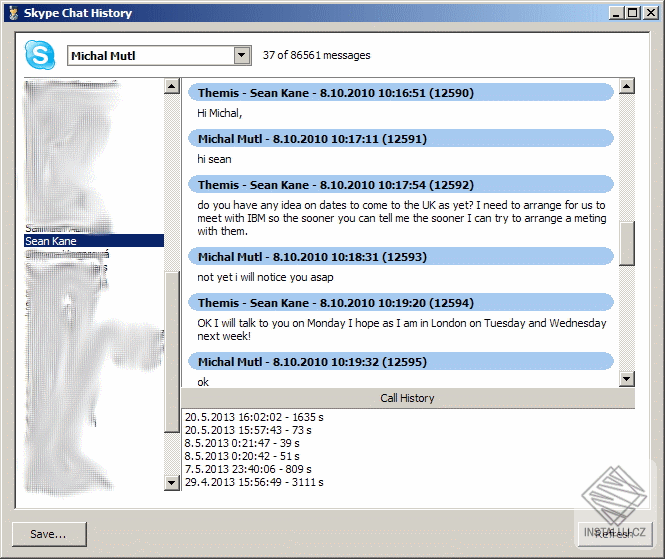
Task: Click the Refresh button
Action: click(615, 534)
